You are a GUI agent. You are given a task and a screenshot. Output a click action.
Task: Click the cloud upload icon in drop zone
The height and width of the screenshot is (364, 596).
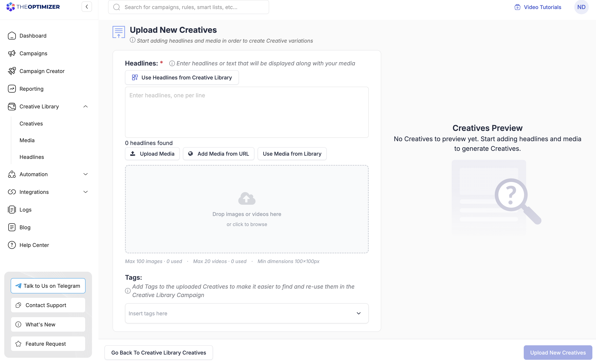[x=247, y=198]
